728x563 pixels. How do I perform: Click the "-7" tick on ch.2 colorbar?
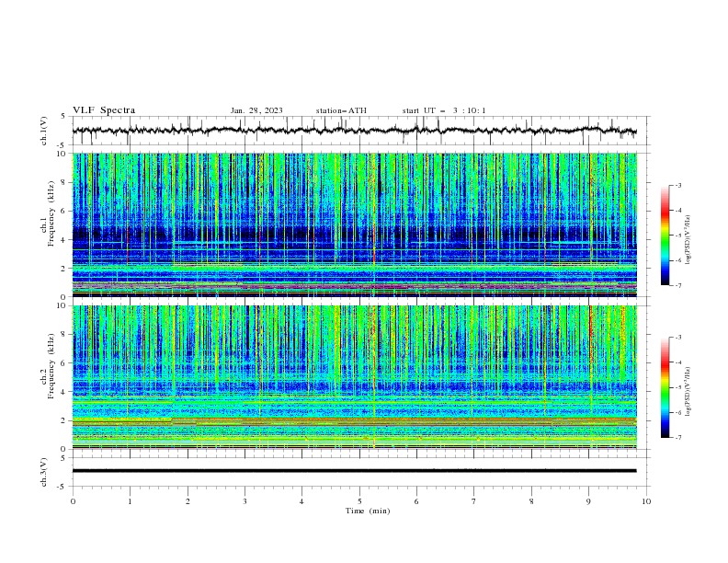click(677, 438)
